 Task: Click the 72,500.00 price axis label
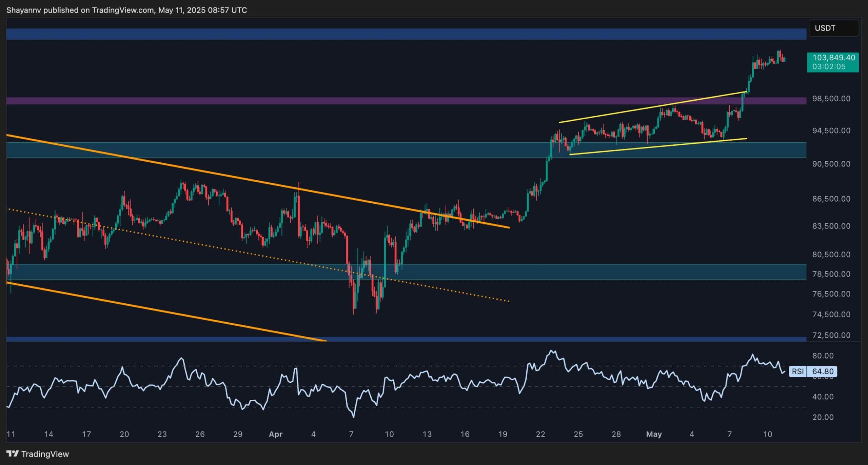tap(831, 335)
